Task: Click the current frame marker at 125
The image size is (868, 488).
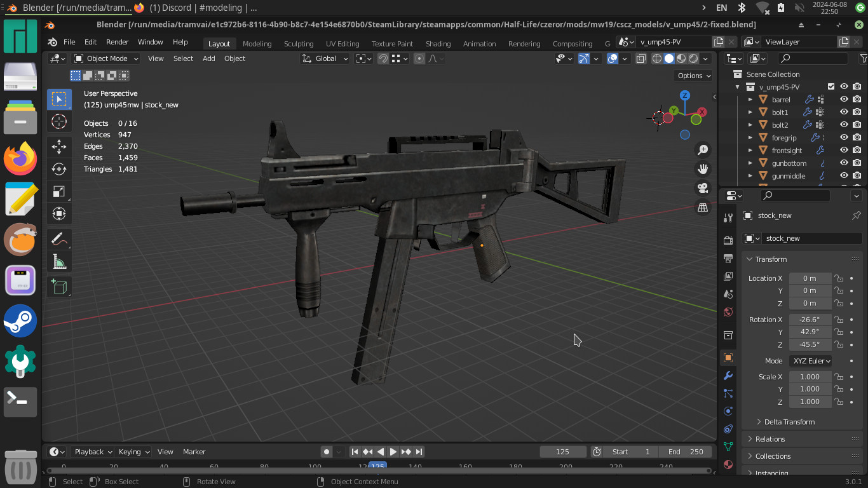Action: click(377, 465)
